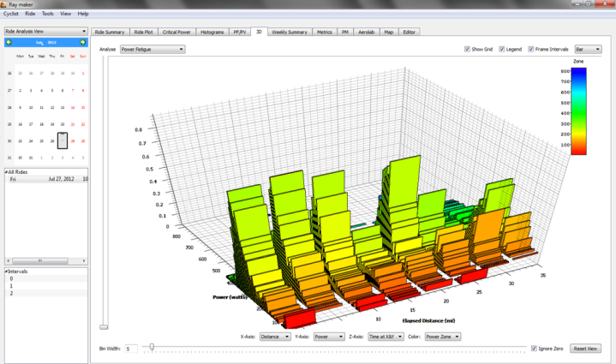Viewport: 616px width, 364px height.
Task: Switch to the Ride Plot tab
Action: point(143,33)
